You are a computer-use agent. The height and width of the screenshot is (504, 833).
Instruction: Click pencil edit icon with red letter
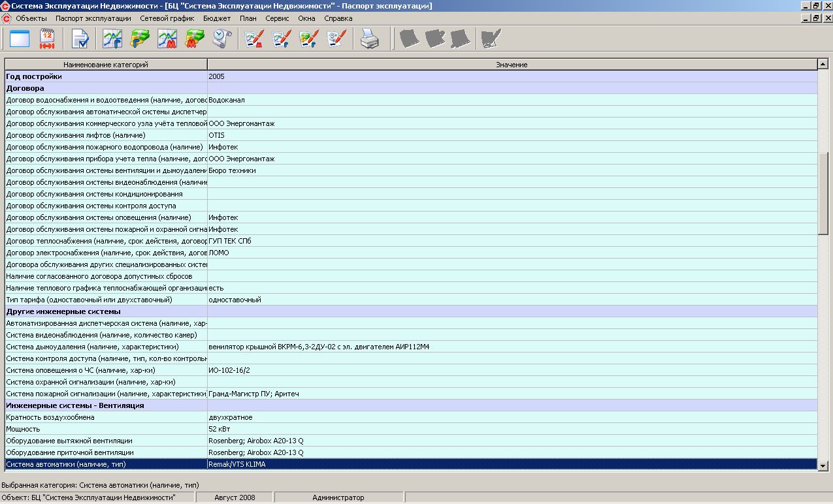(x=253, y=39)
